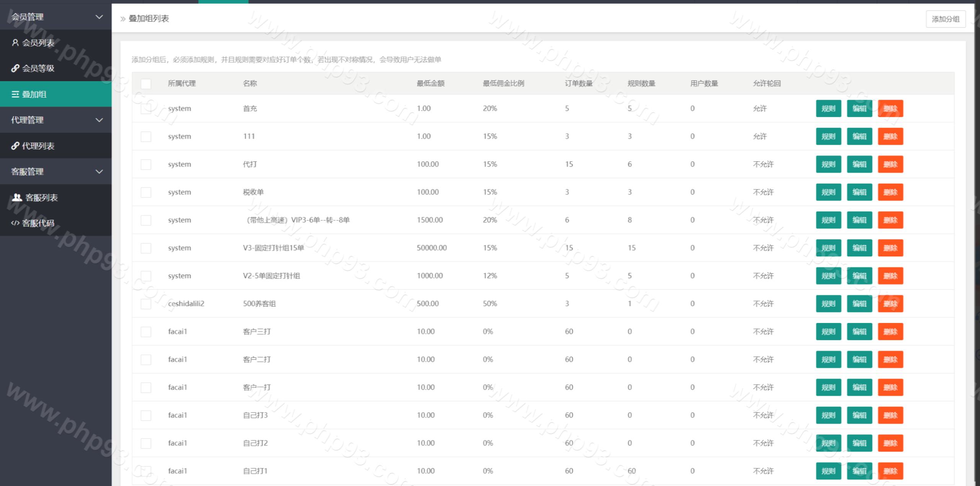Screen dimensions: 980x486
Task: Collapse the 客服管理 chevron
Action: (99, 172)
